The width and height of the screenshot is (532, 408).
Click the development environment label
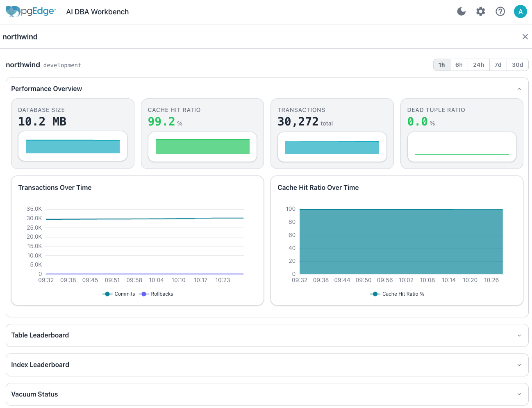62,65
